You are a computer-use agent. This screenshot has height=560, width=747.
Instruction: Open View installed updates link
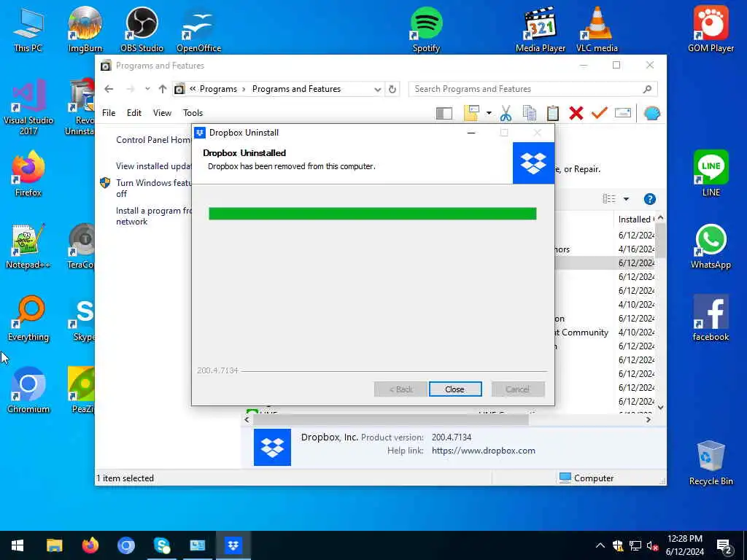(153, 166)
